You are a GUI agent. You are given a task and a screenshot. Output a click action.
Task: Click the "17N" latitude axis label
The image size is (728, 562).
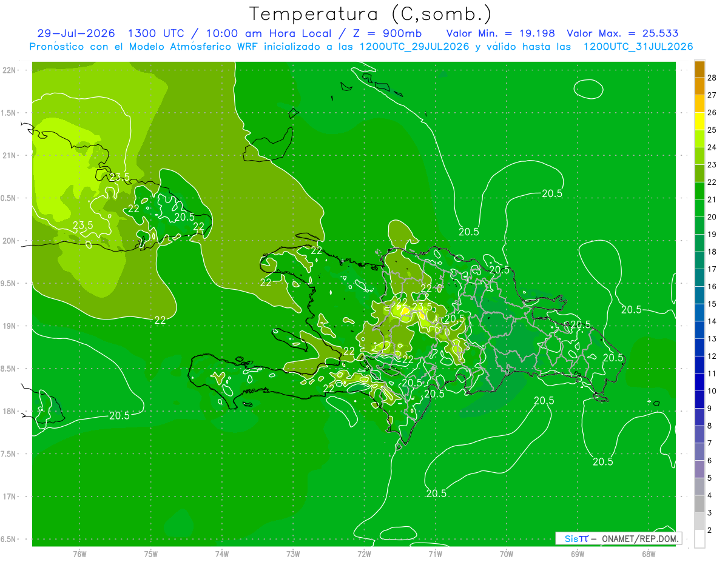click(10, 497)
